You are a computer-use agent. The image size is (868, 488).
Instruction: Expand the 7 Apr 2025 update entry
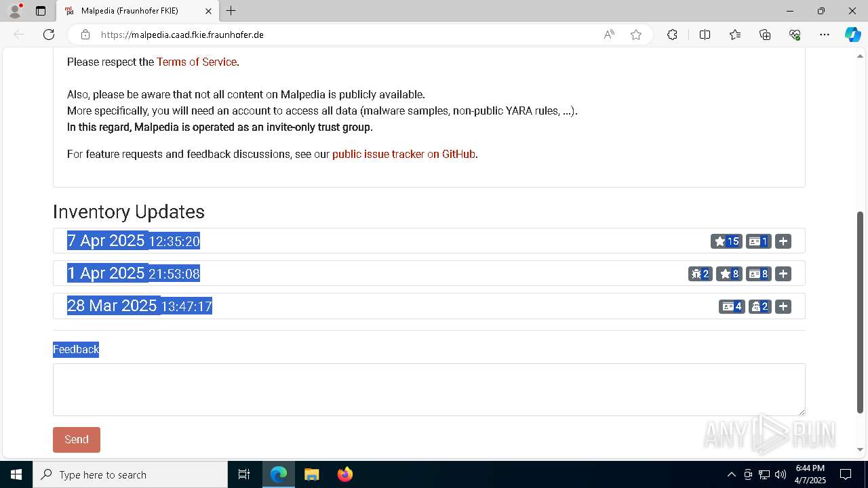[783, 241]
